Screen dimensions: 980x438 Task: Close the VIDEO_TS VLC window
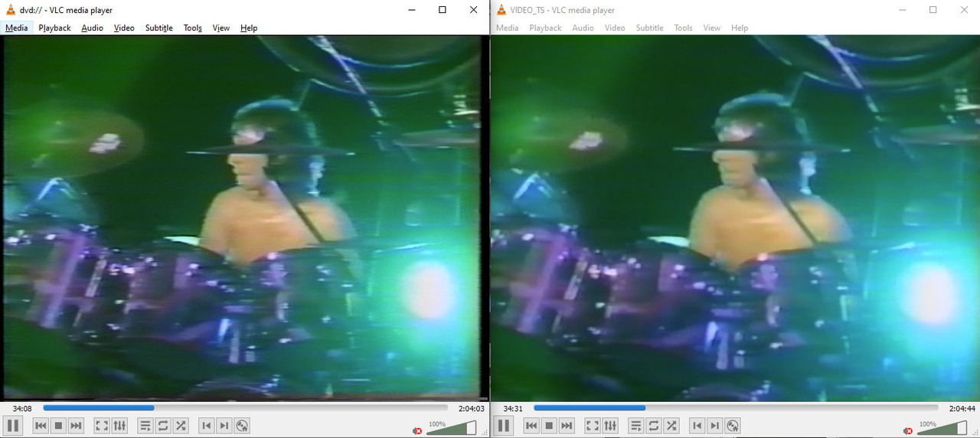(x=963, y=10)
